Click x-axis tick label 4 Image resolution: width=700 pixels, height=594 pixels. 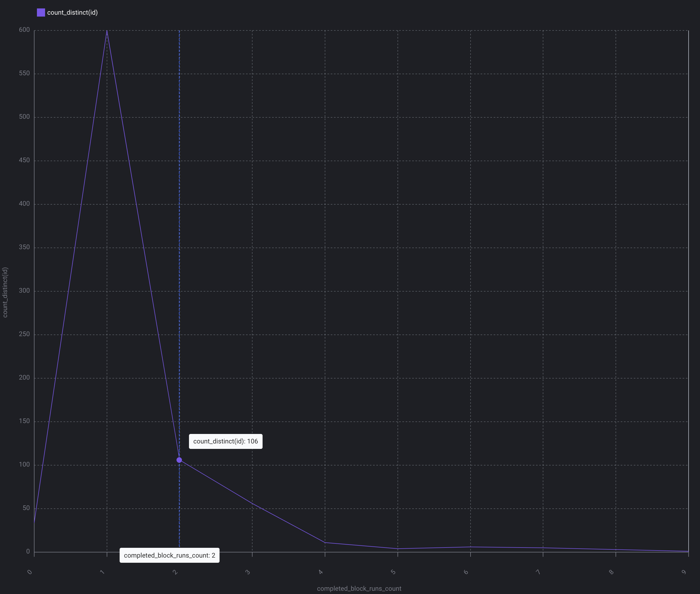(320, 572)
